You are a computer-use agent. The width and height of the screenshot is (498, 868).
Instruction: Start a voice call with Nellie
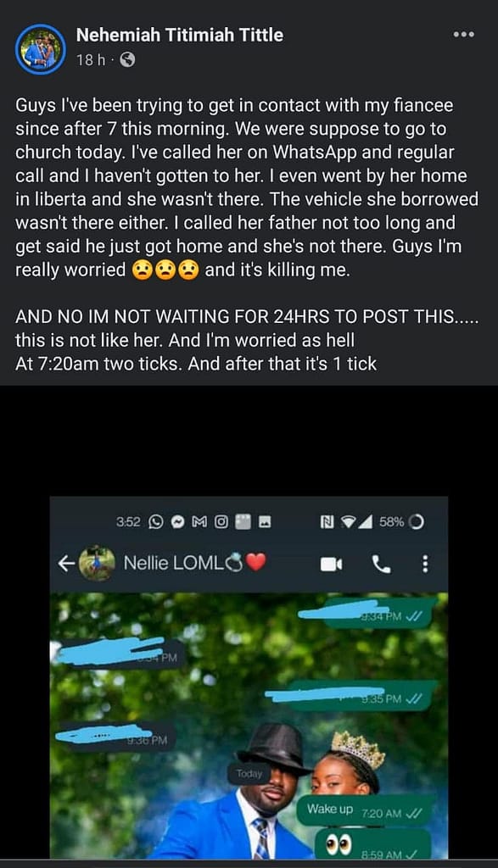[381, 564]
